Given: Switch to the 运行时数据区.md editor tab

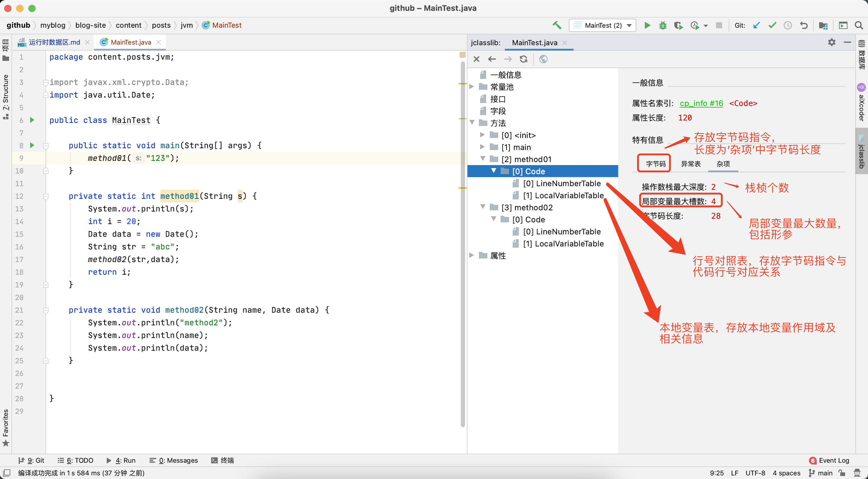Looking at the screenshot, I should coord(54,42).
